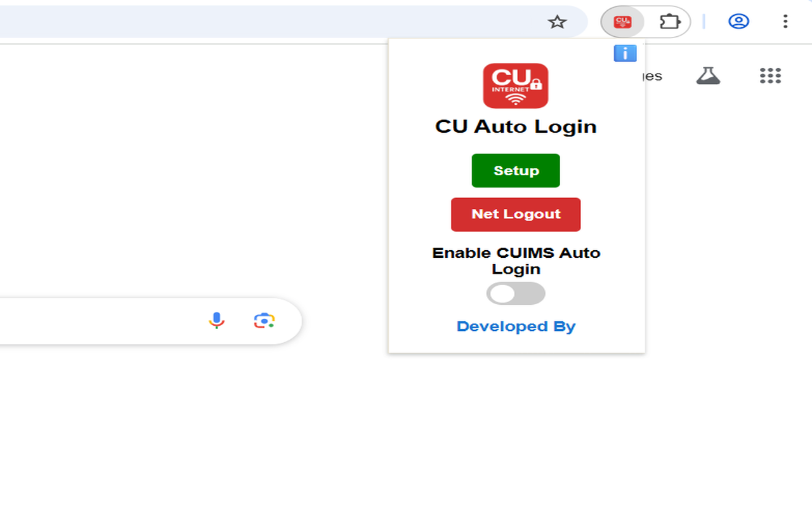The height and width of the screenshot is (508, 812).
Task: Expand browser options via the vertical dots menu
Action: click(x=785, y=21)
